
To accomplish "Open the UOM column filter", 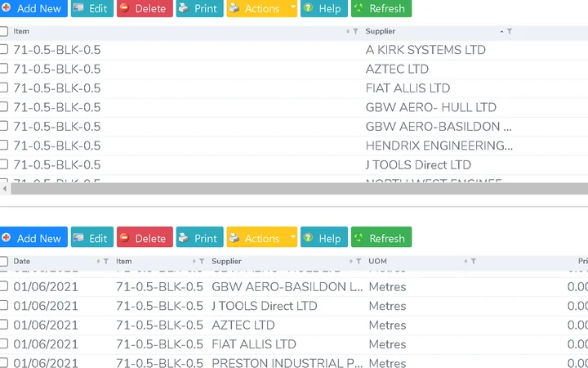I will point(473,262).
